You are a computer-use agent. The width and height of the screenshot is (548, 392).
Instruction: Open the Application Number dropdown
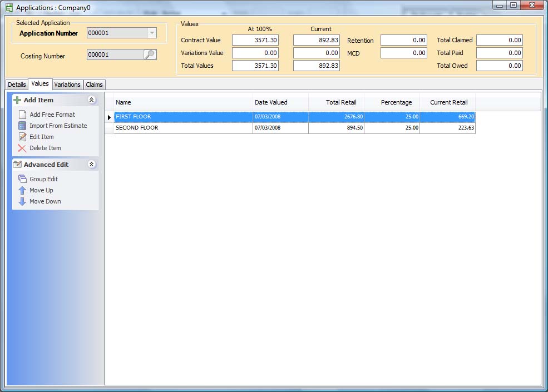(151, 33)
